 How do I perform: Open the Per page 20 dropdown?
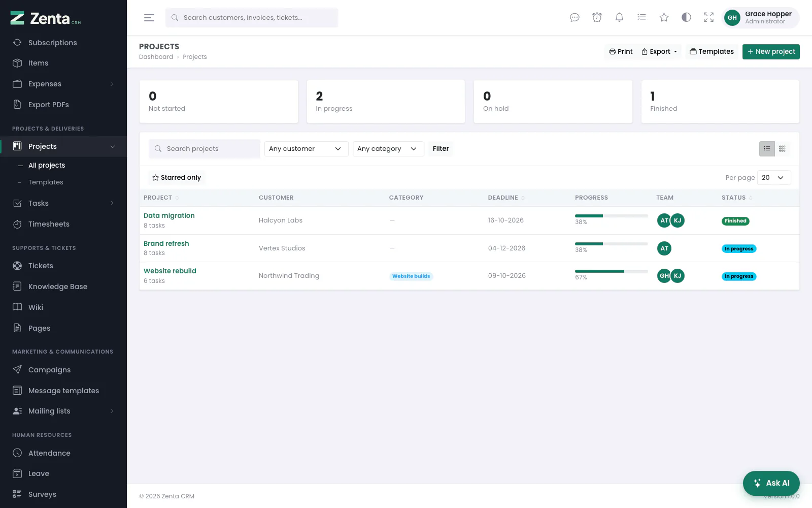click(x=774, y=178)
